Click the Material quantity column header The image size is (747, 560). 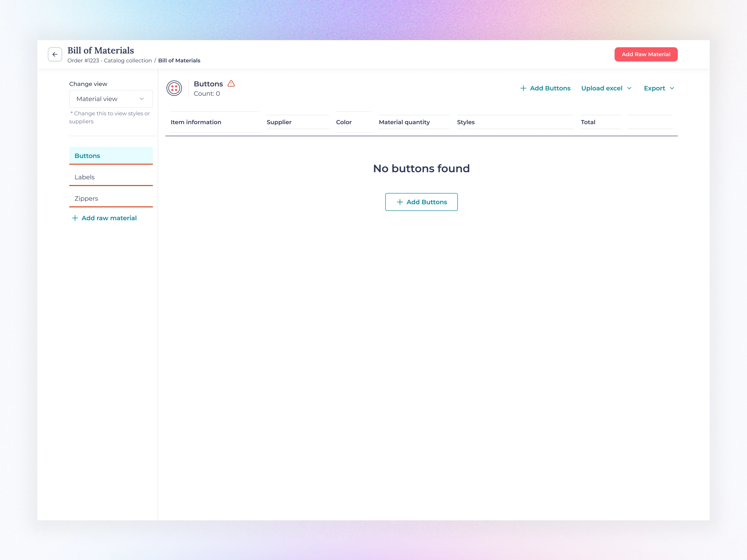click(404, 122)
